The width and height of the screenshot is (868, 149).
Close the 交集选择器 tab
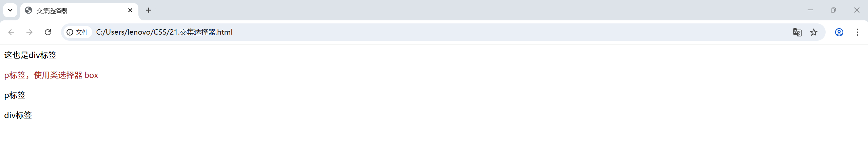tap(130, 10)
